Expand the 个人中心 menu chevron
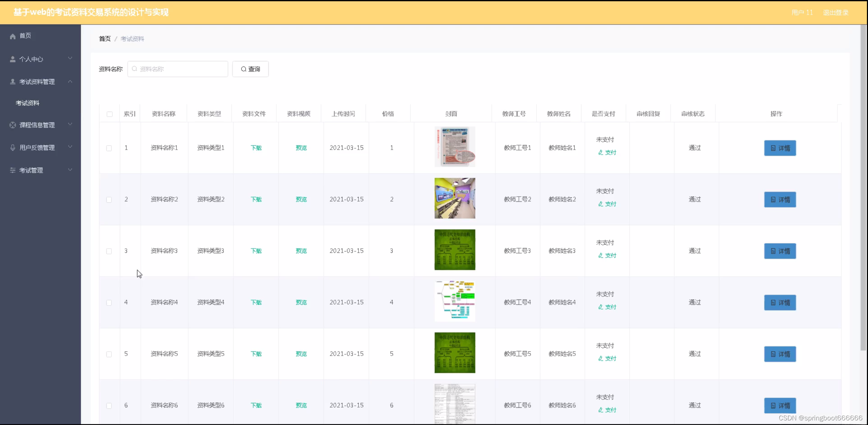This screenshot has width=868, height=425. 70,58
